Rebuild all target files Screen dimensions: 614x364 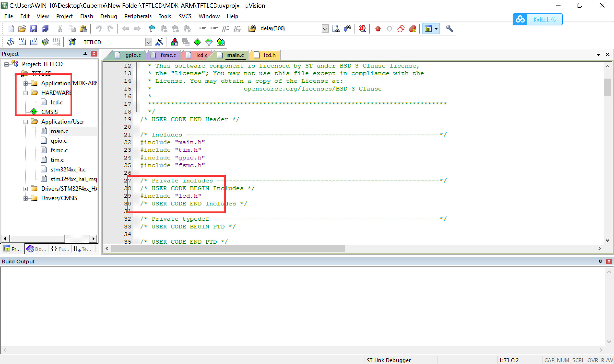[34, 42]
